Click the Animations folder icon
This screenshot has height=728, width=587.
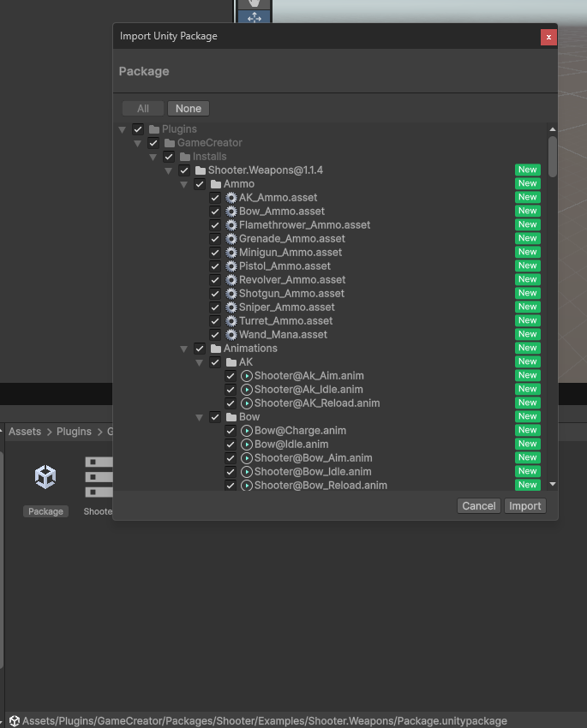pyautogui.click(x=215, y=349)
